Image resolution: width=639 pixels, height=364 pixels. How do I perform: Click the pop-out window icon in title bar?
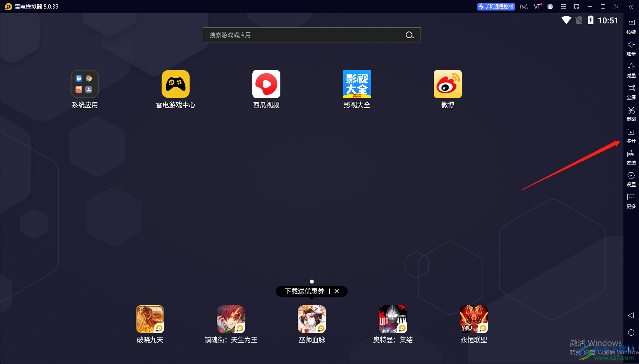pyautogui.click(x=577, y=7)
